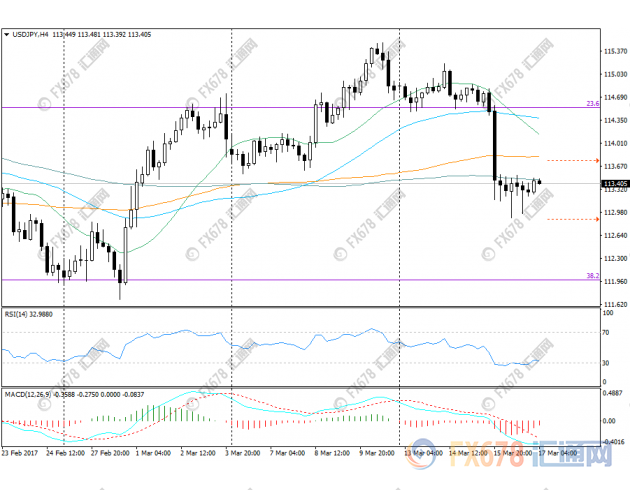Select the current price tag 113.405
The image size is (630, 490).
point(614,184)
